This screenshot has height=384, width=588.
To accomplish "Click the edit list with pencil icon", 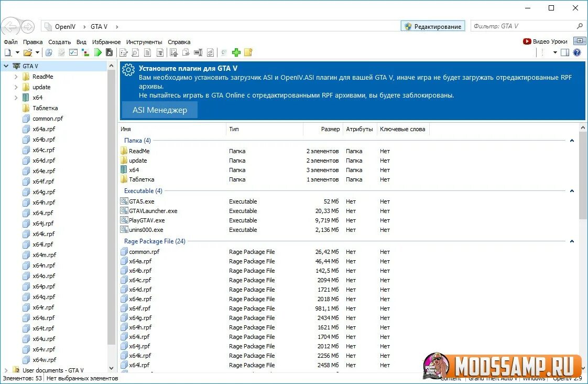I will click(x=123, y=52).
